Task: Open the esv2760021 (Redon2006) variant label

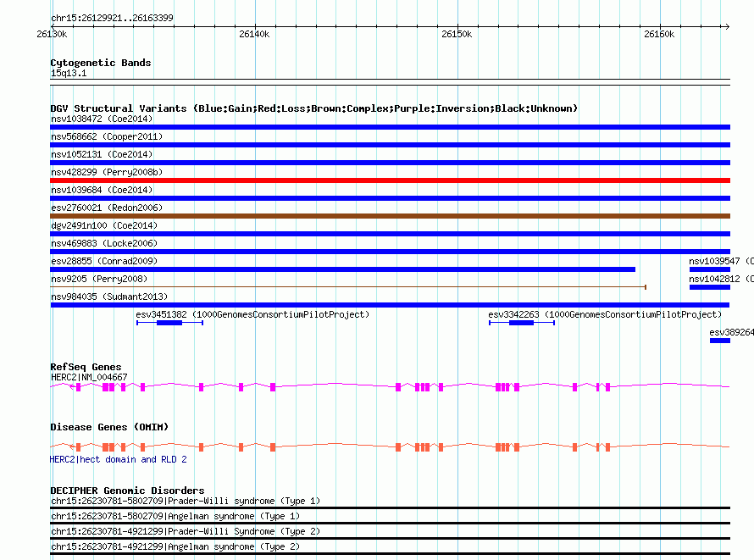Action: 107,208
